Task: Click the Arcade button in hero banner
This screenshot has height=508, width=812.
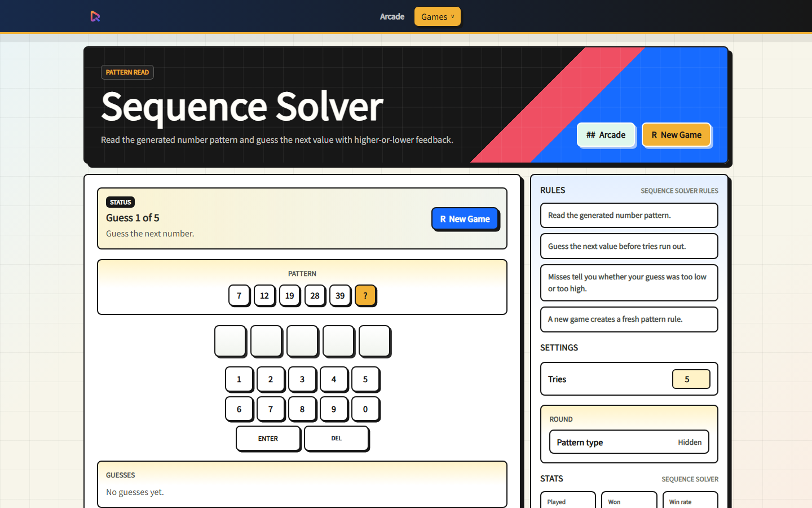Action: [606, 135]
